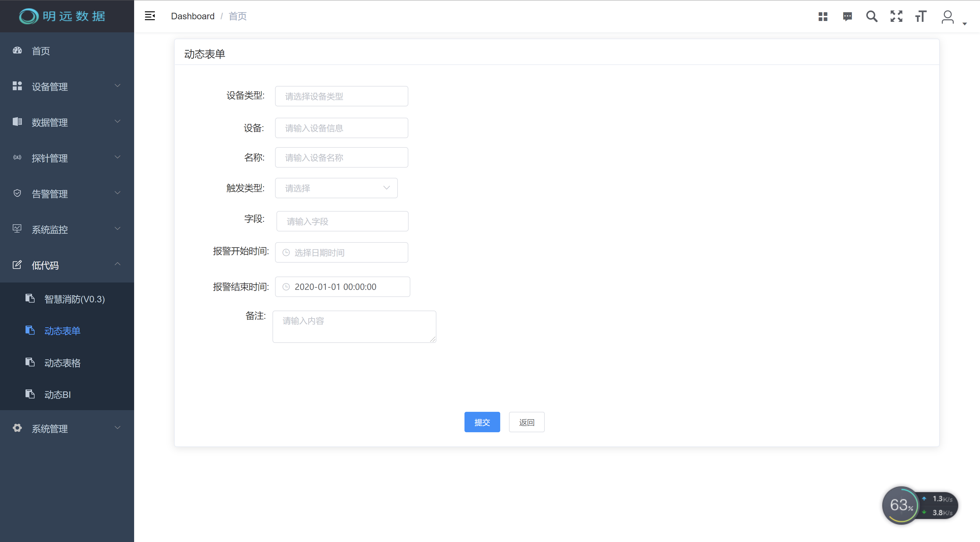Viewport: 980px width, 542px height.
Task: Click 动态表单 card title
Action: pyautogui.click(x=204, y=54)
